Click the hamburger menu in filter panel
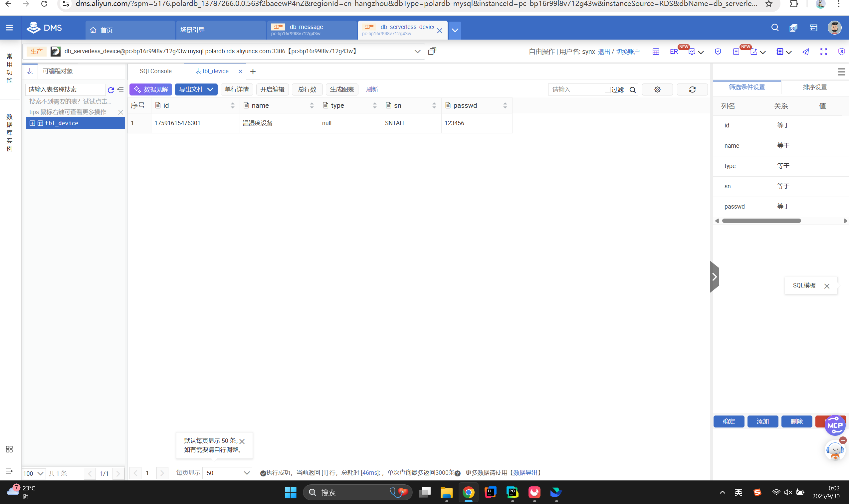Viewport: 849px width, 504px height. (x=841, y=72)
